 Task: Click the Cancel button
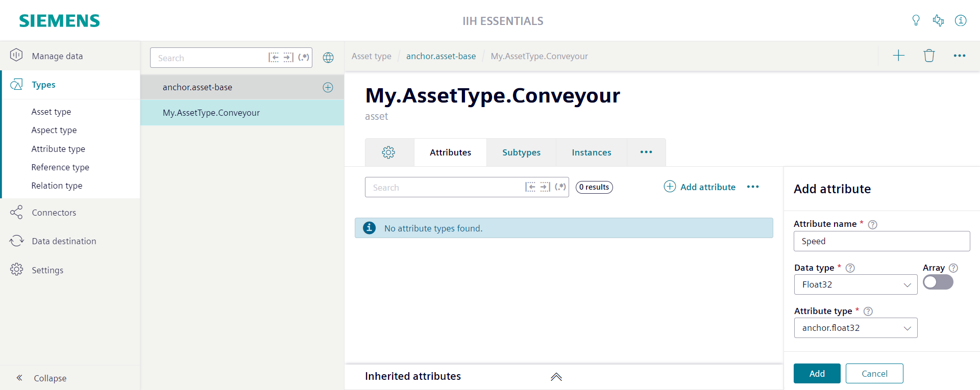click(x=874, y=373)
